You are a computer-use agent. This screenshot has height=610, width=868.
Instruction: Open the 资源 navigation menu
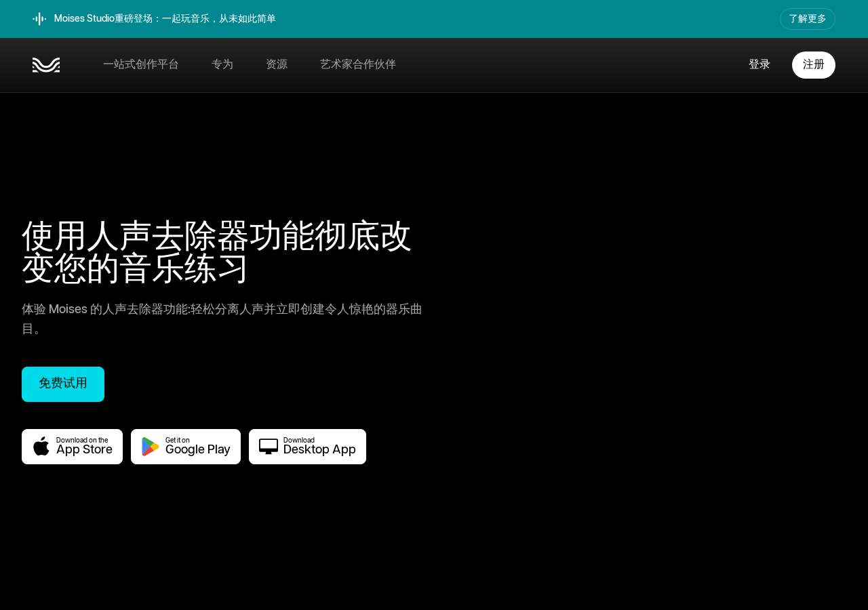click(x=277, y=65)
